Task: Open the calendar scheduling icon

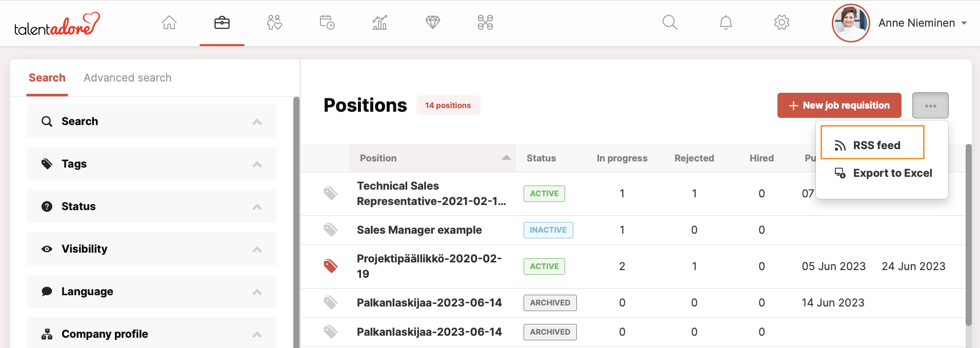Action: tap(327, 23)
